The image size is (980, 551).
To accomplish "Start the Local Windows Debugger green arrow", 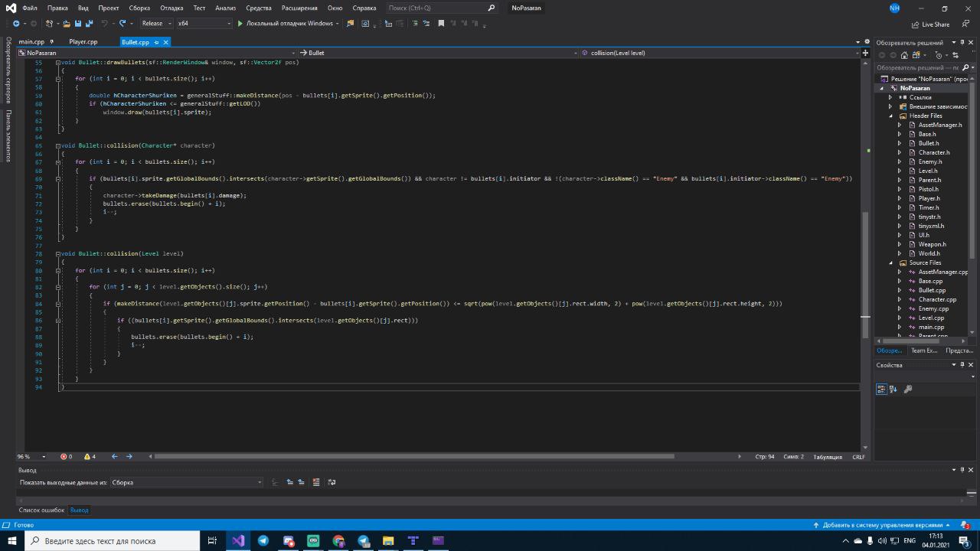I will point(240,24).
